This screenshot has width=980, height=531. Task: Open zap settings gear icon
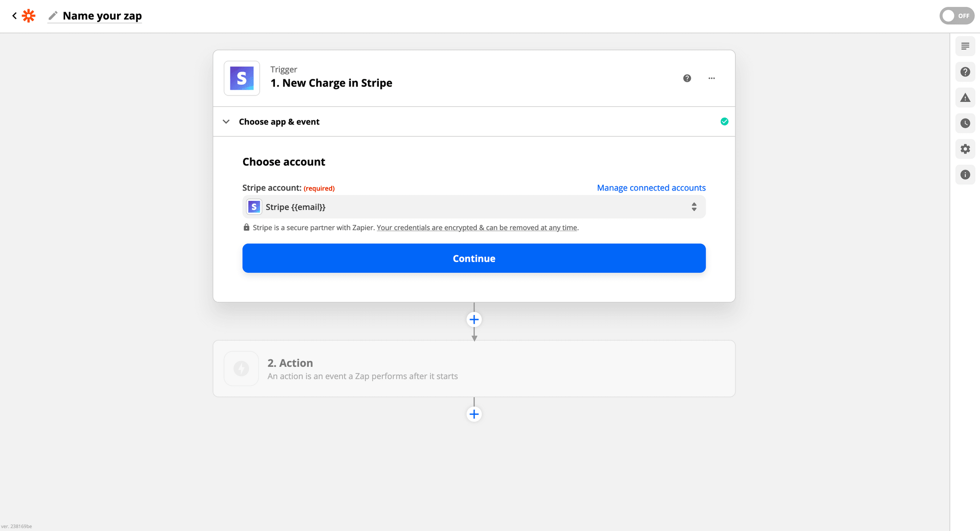[x=965, y=149]
